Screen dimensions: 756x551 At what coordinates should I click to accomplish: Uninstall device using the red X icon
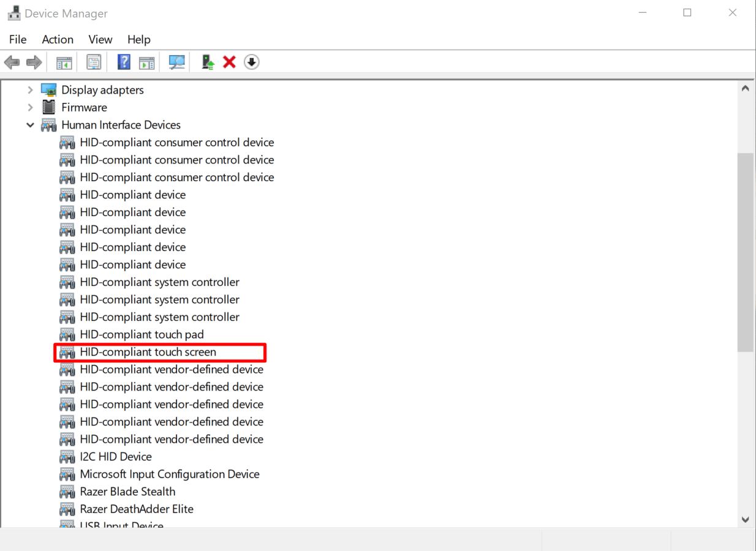[x=229, y=62]
